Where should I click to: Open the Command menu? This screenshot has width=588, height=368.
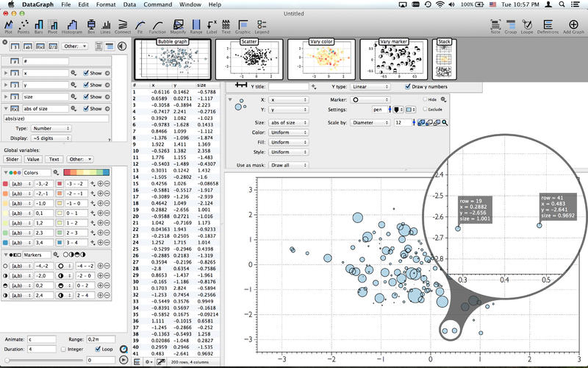(159, 4)
